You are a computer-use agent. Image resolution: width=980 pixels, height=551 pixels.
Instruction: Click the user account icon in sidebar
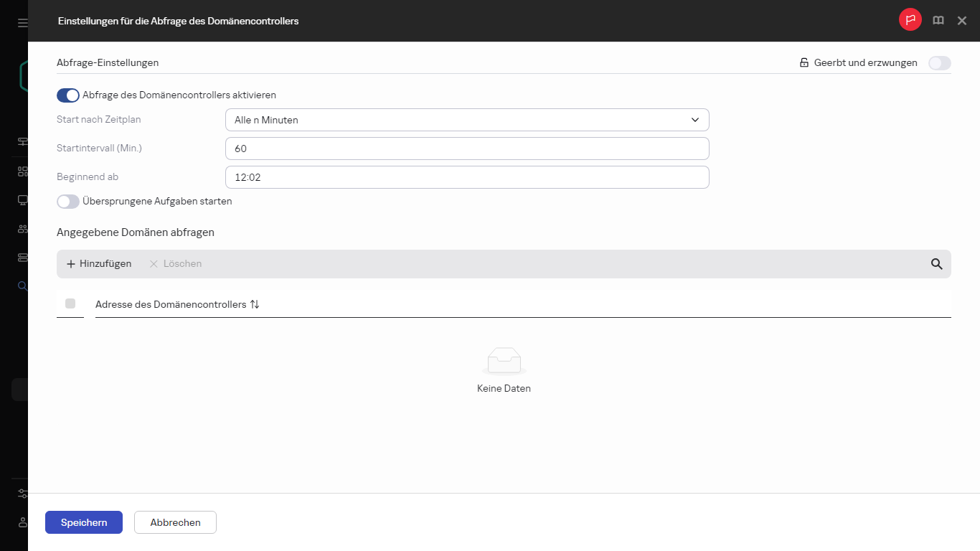point(22,522)
